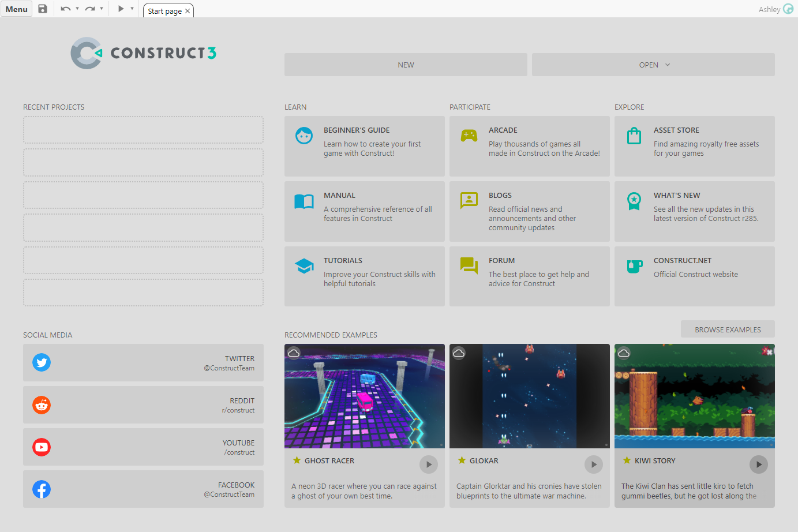Click the YouTube logo icon
The height and width of the screenshot is (532, 798).
(42, 447)
